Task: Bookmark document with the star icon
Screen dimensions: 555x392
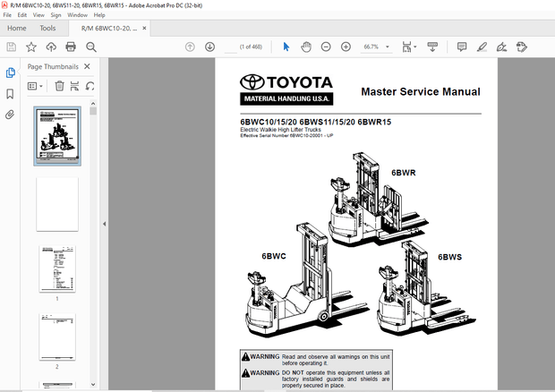Action: pos(31,47)
